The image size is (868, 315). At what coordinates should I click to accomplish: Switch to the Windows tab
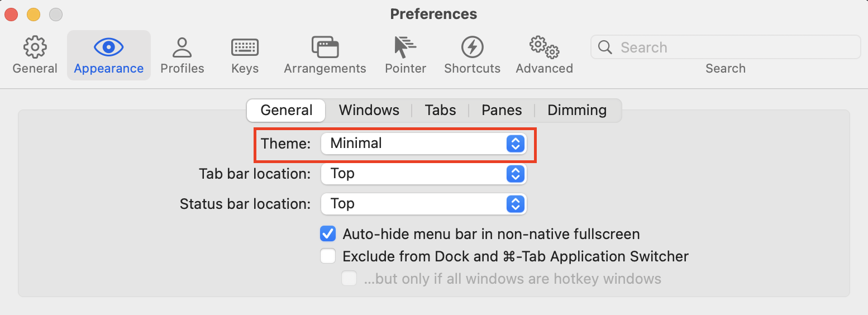[369, 110]
